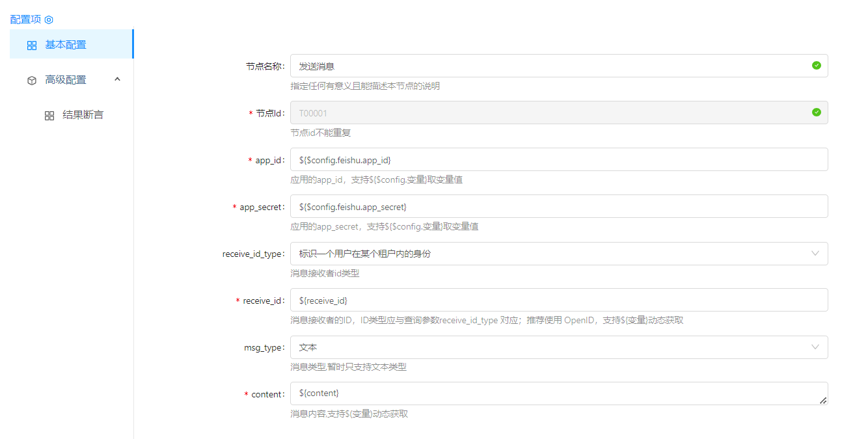Click green check icon in 节点Id field
868x439 pixels.
tap(816, 113)
